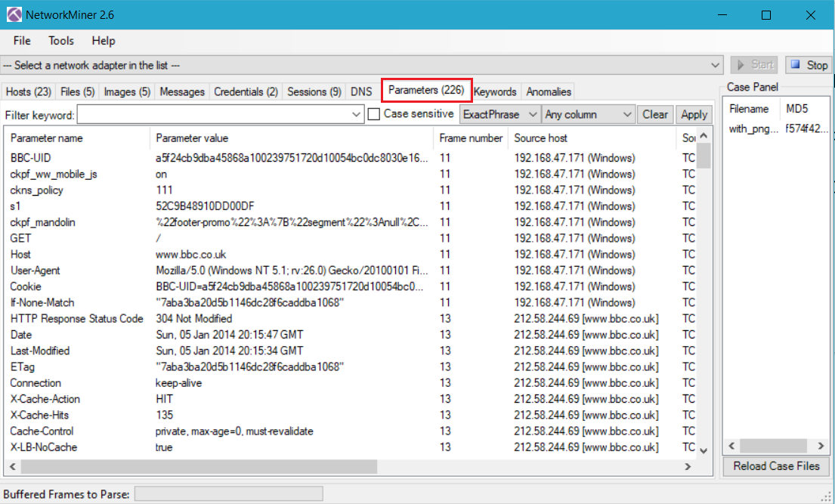Open the Tools menu
The image size is (835, 504).
click(x=61, y=41)
